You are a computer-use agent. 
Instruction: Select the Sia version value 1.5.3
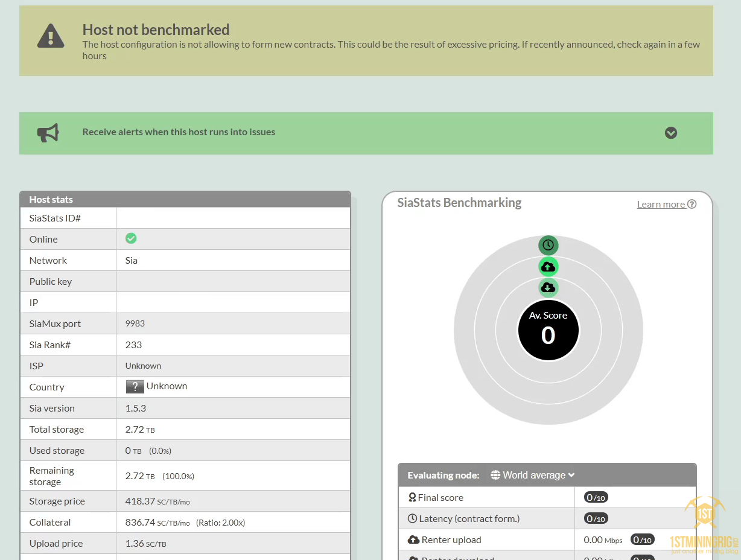tap(136, 408)
